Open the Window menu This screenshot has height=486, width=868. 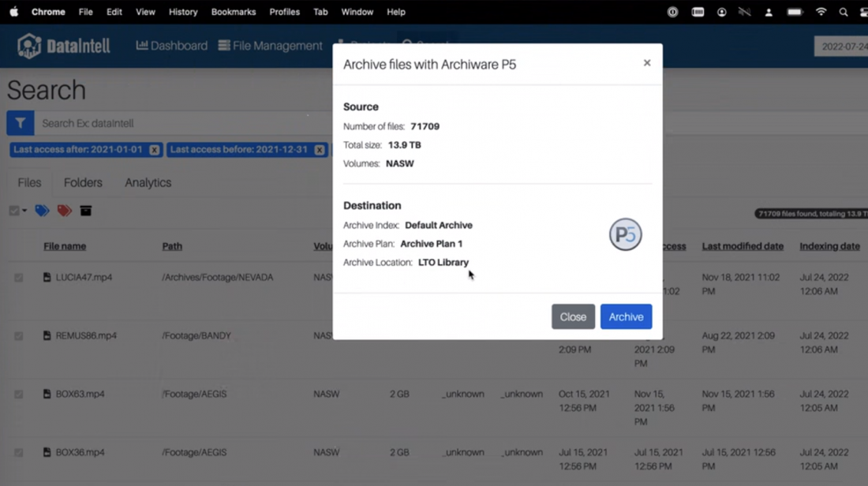coord(357,12)
